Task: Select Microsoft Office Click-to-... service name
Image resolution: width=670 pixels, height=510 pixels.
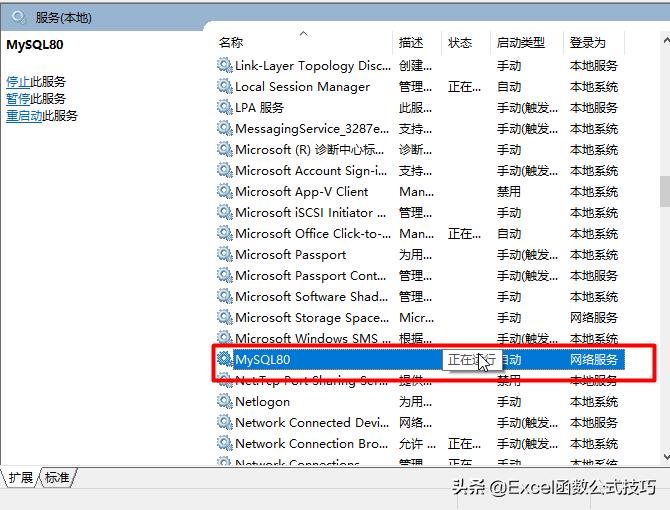Action: (x=313, y=234)
